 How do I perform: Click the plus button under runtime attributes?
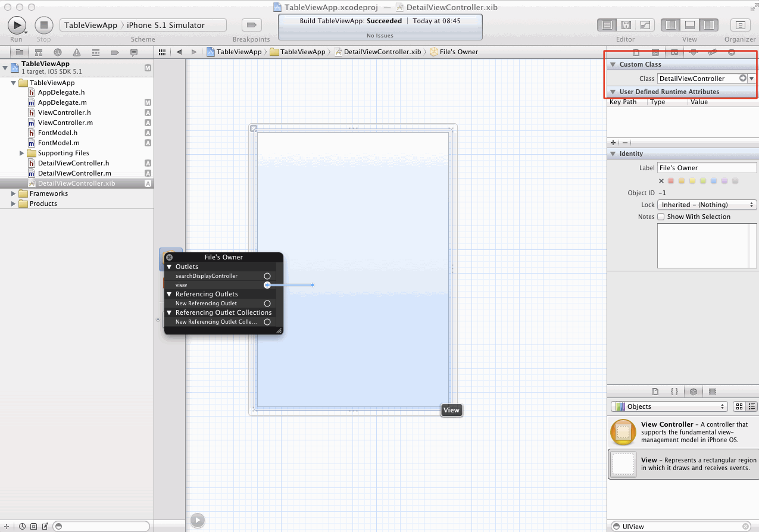(613, 143)
